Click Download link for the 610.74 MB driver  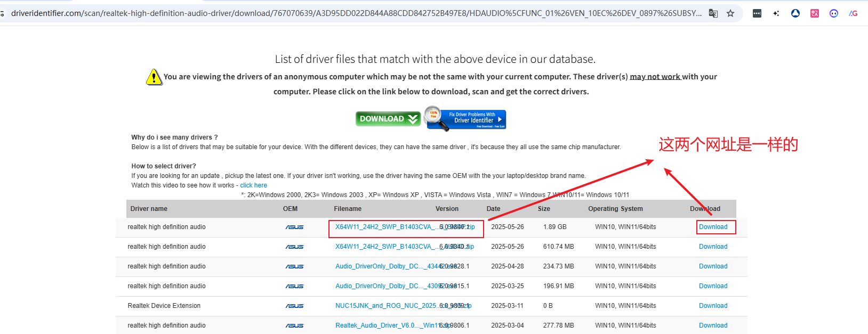(713, 247)
